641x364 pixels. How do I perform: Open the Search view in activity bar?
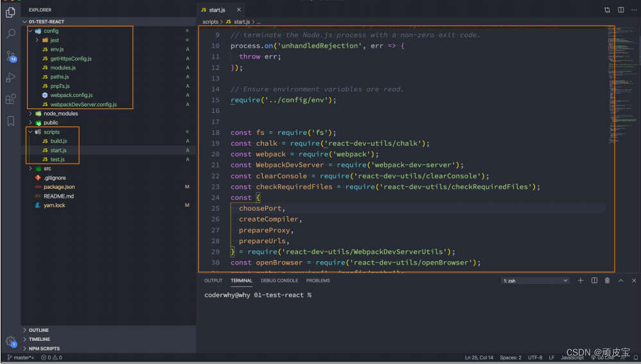[x=11, y=33]
